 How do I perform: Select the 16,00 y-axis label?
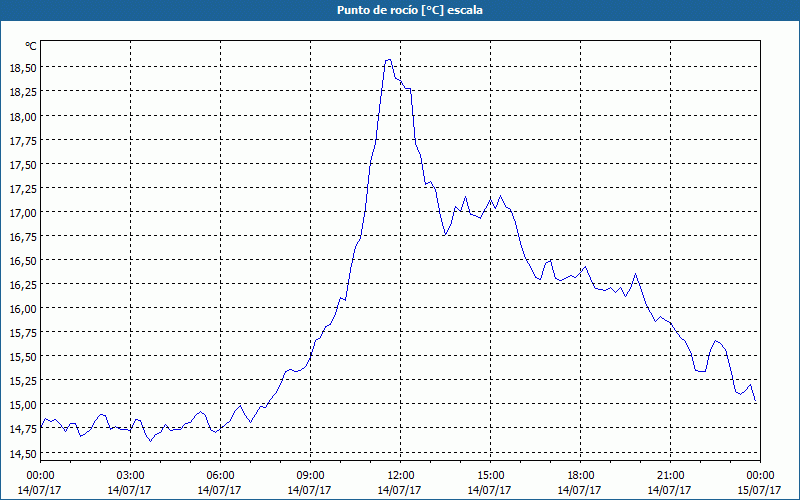[x=23, y=309]
